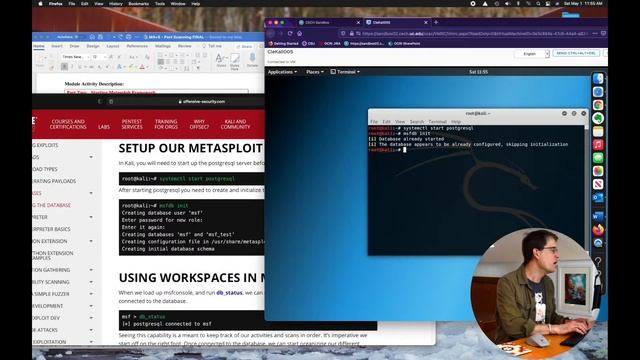Open a new Firefox tab

436,22
